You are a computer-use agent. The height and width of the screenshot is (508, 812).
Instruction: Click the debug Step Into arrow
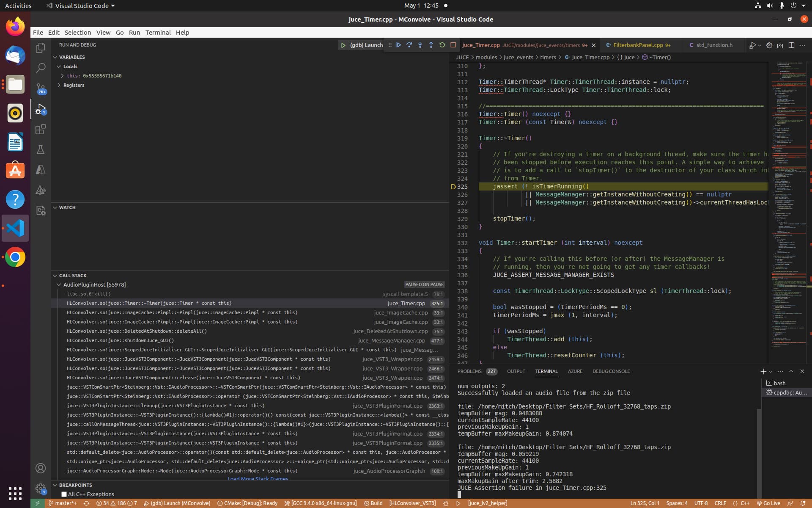420,45
